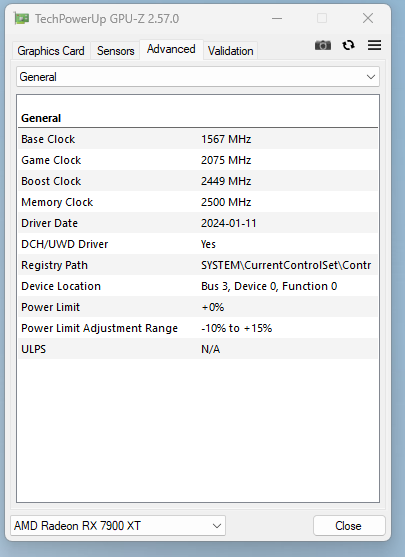Click the 2024-01-11 date value
This screenshot has height=557, width=405.
[x=228, y=223]
